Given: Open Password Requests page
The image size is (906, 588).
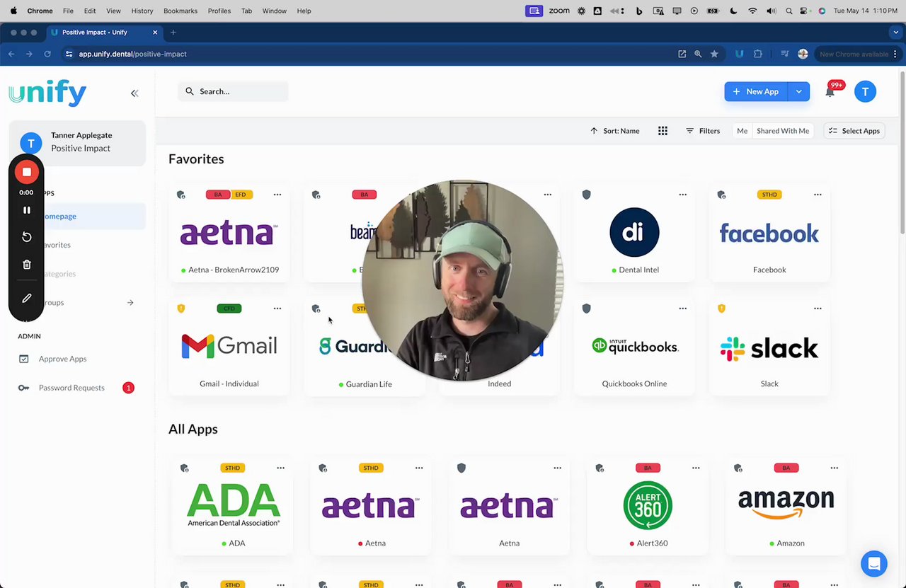Looking at the screenshot, I should [x=71, y=388].
